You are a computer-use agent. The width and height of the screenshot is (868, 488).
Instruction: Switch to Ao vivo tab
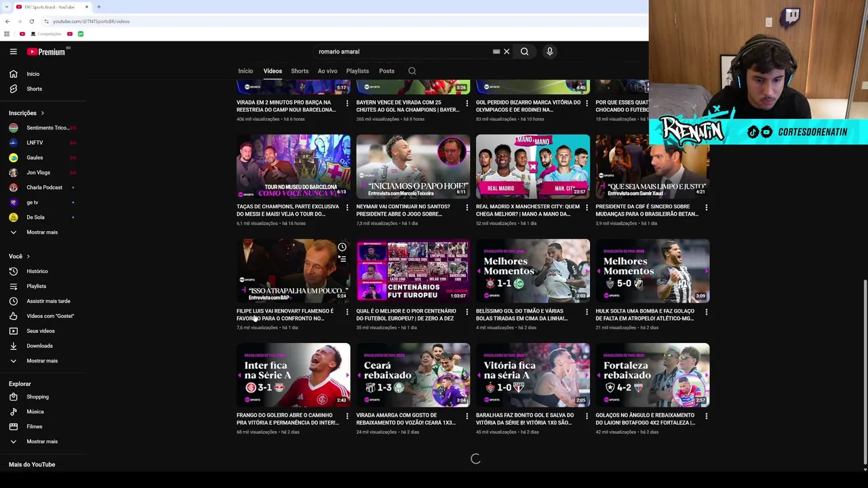[x=328, y=70]
